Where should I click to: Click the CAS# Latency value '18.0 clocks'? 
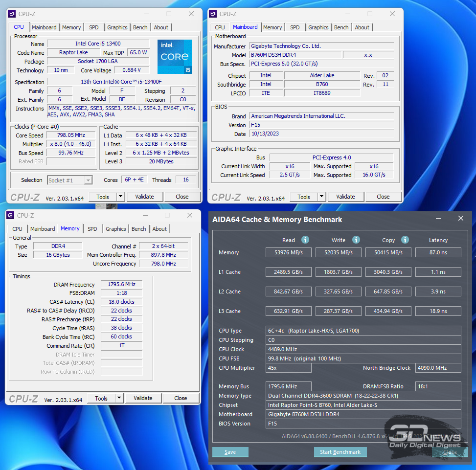click(x=121, y=302)
